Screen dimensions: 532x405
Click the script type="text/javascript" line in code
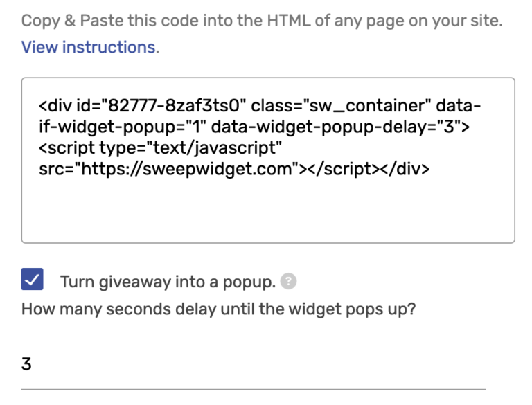160,147
